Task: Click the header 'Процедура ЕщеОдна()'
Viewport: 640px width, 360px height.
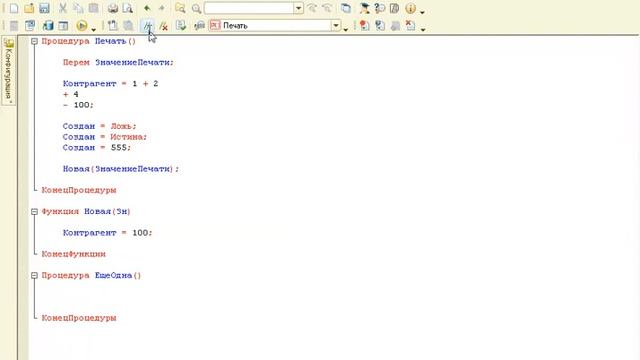Action: point(91,276)
